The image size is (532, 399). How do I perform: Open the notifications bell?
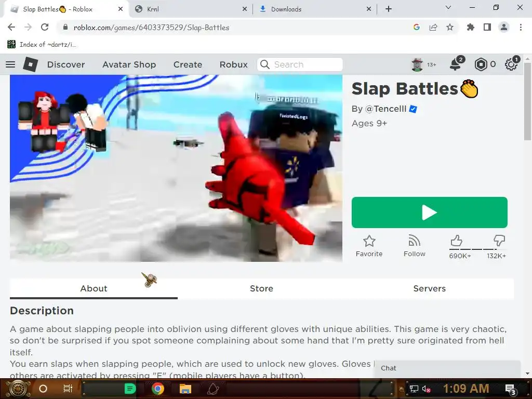(455, 64)
